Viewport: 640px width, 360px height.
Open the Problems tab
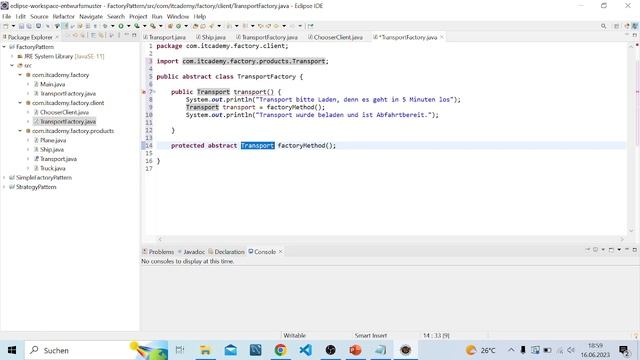pyautogui.click(x=158, y=252)
